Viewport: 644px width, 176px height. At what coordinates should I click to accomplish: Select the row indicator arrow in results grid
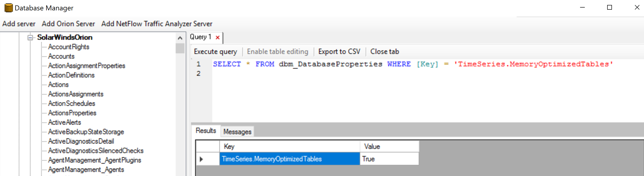coord(201,159)
